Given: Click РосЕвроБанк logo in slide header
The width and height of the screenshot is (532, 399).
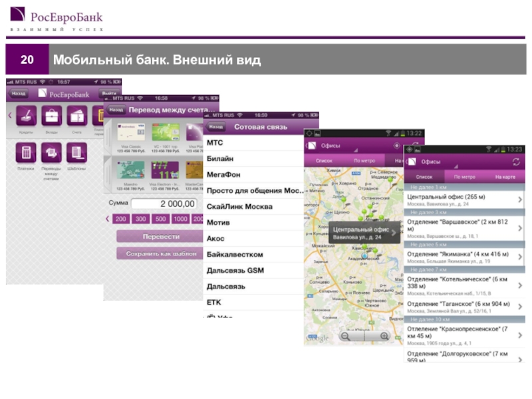Looking at the screenshot, I should (x=57, y=19).
